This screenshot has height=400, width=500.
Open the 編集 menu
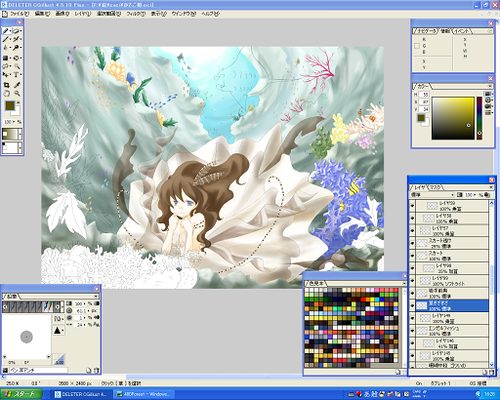coord(42,14)
